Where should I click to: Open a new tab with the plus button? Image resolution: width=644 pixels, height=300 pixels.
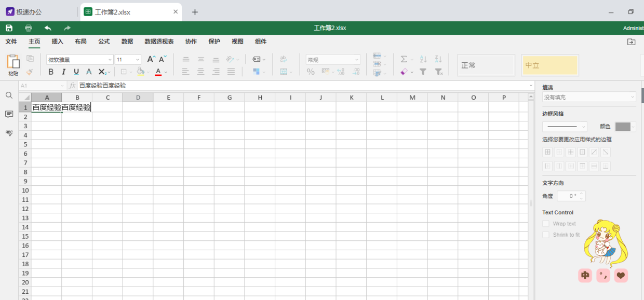(x=195, y=12)
